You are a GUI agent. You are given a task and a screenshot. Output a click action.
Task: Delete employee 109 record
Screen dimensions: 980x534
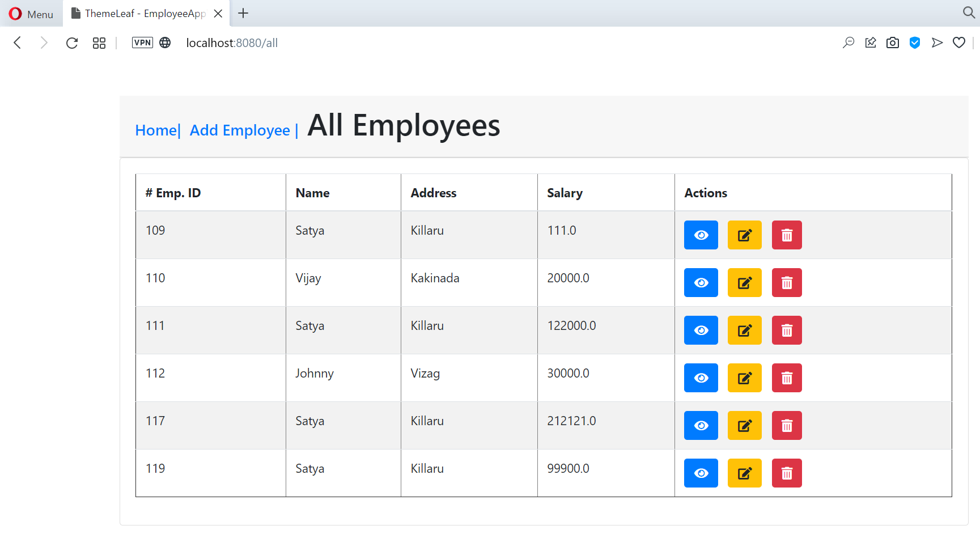[x=787, y=235]
